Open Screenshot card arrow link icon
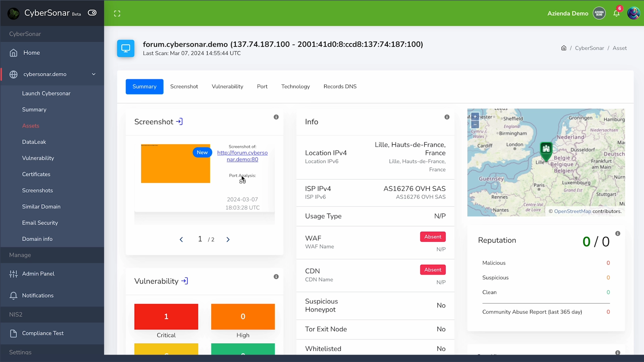The height and width of the screenshot is (362, 644). 179,122
